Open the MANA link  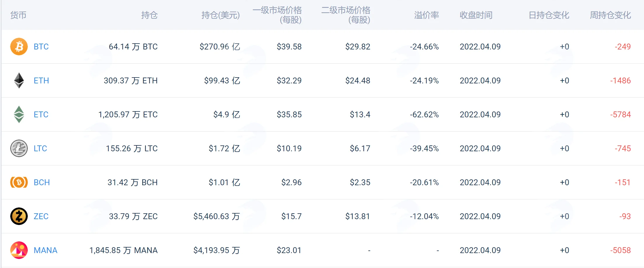(x=46, y=250)
